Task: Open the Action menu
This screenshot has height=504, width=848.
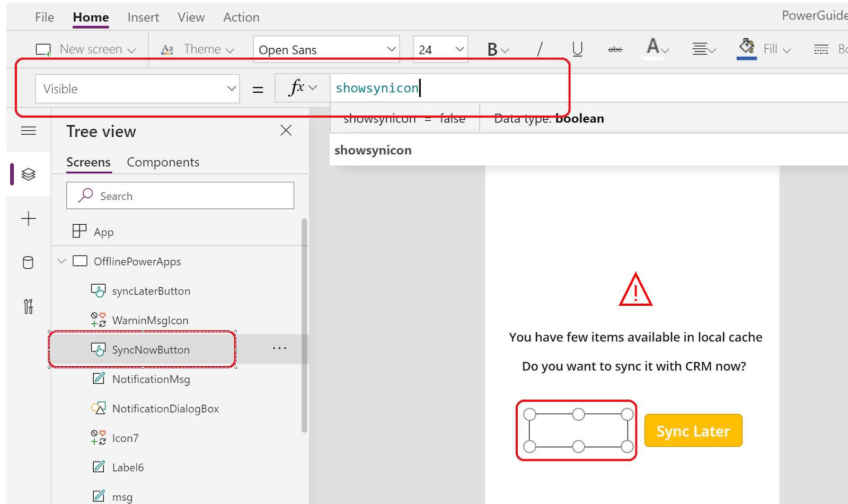Action: tap(241, 17)
